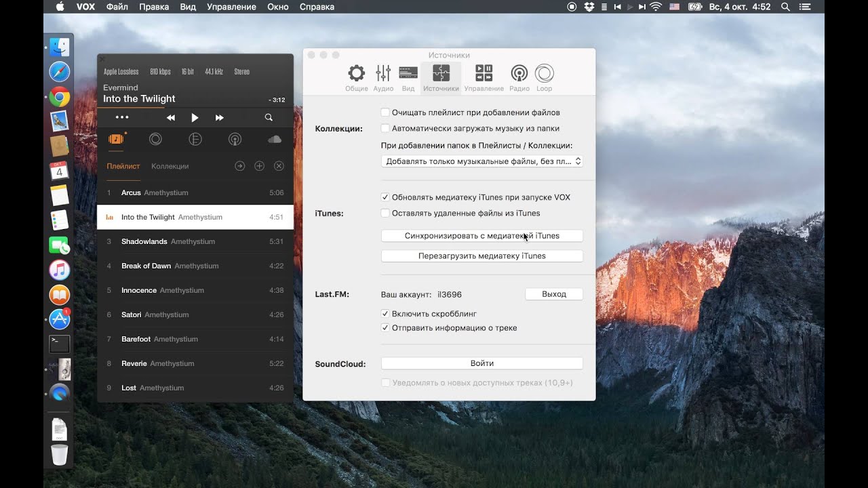
Task: Click the SoundCloud Войти button
Action: pyautogui.click(x=482, y=363)
